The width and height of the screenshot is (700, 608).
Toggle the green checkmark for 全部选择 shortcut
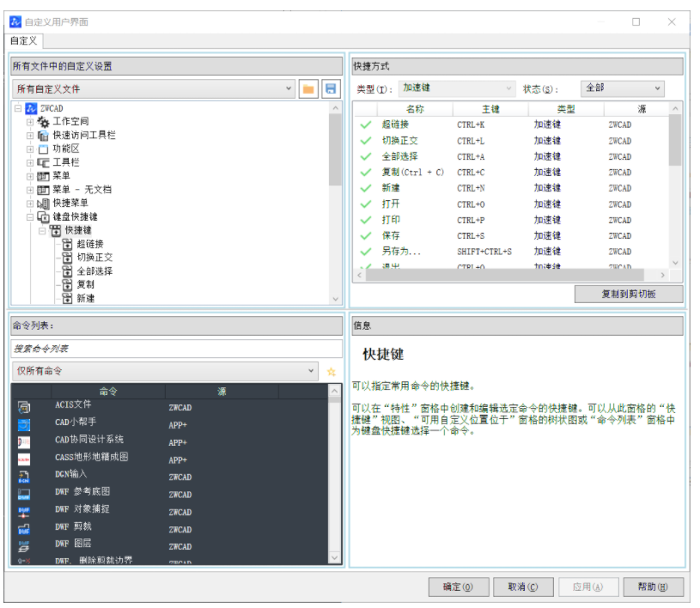[366, 157]
